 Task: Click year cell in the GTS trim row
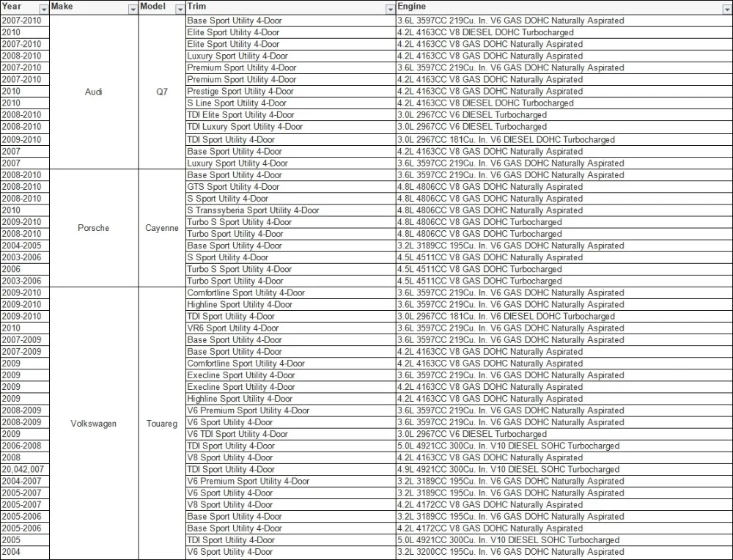[x=25, y=187]
